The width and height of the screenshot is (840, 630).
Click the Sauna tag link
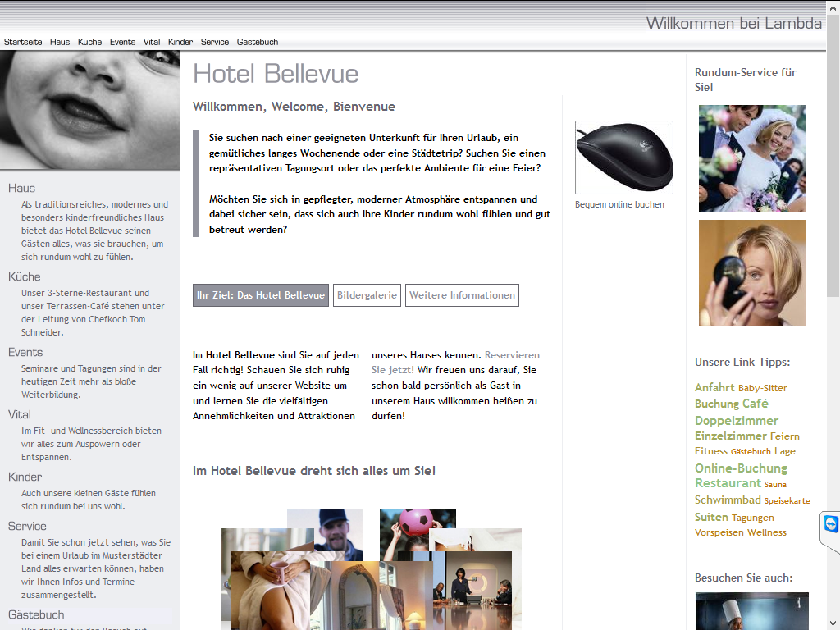776,484
